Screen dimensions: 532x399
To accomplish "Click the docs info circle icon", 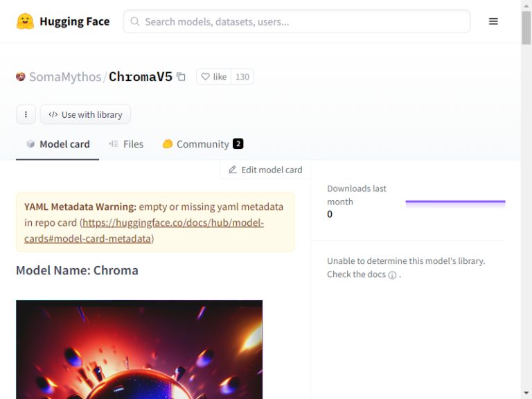I will point(392,275).
